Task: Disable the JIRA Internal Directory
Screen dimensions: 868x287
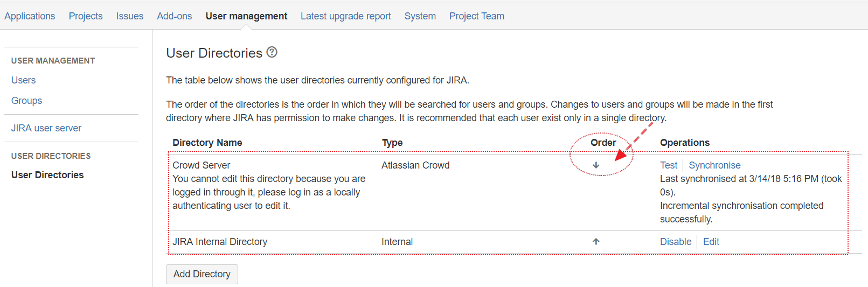Action: (x=676, y=242)
